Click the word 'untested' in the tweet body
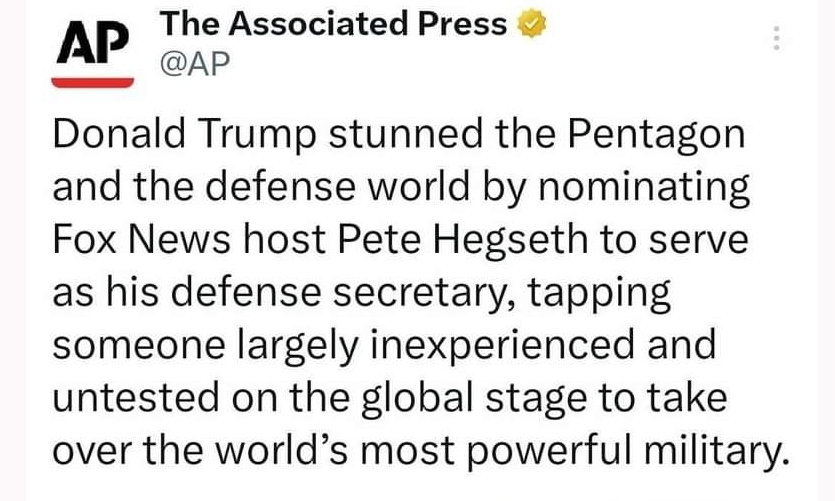 pos(135,399)
